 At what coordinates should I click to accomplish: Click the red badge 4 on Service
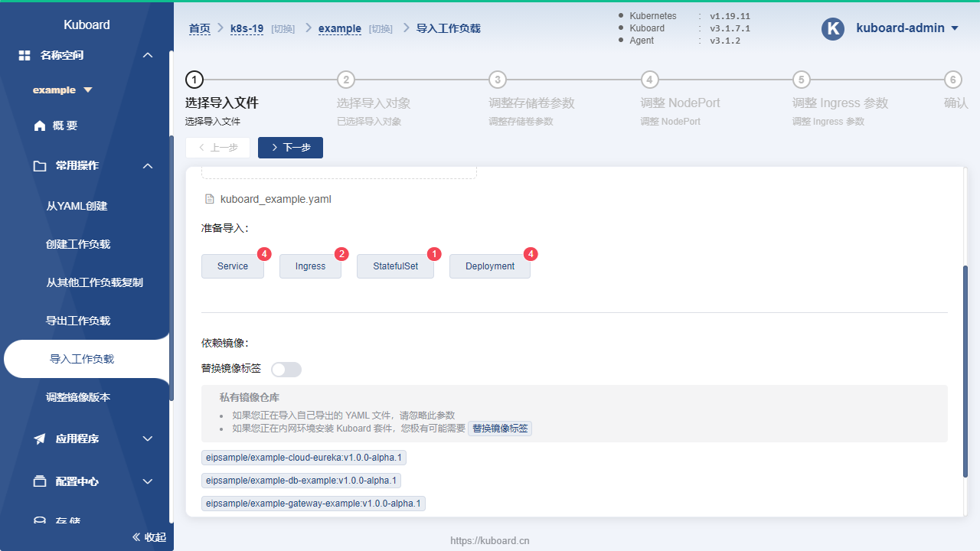[x=264, y=254]
